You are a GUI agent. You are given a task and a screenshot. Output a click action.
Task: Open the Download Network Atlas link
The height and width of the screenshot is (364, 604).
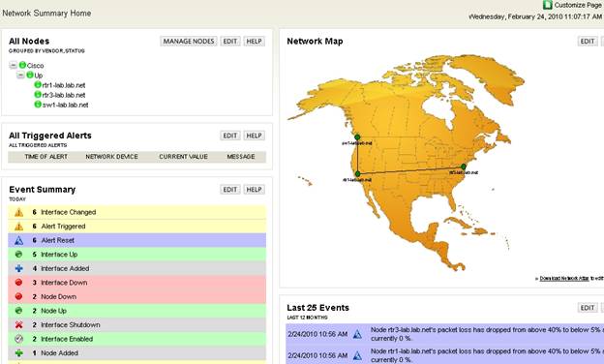[x=564, y=279]
